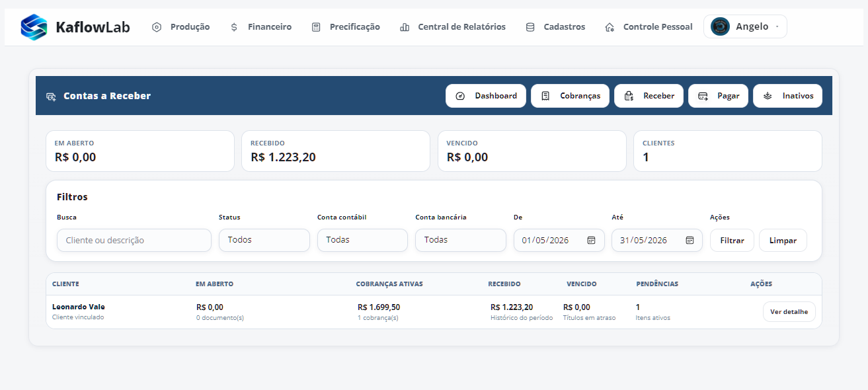The height and width of the screenshot is (390, 868).
Task: Click the Histórico do período text
Action: coord(522,318)
